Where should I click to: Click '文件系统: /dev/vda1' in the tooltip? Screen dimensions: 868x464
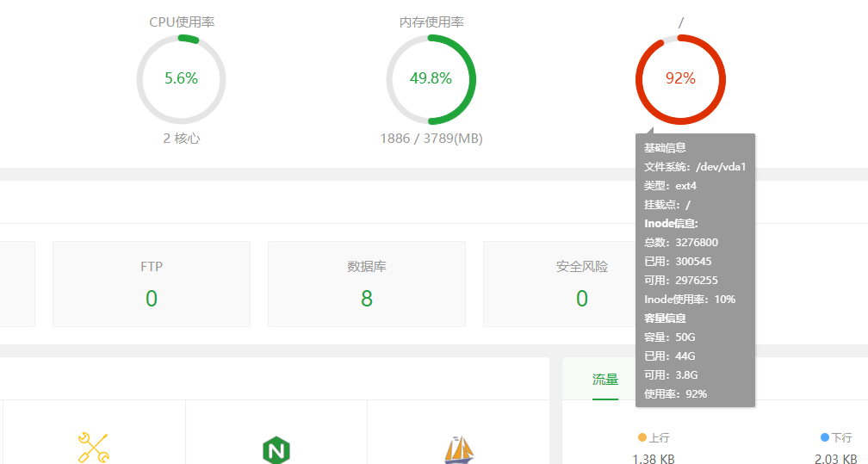click(x=695, y=167)
